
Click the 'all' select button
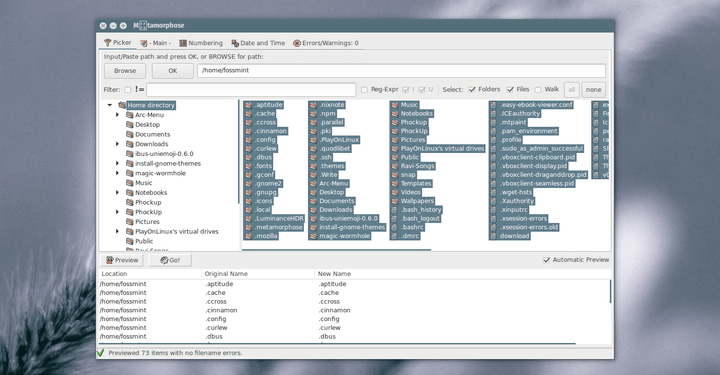pos(571,90)
